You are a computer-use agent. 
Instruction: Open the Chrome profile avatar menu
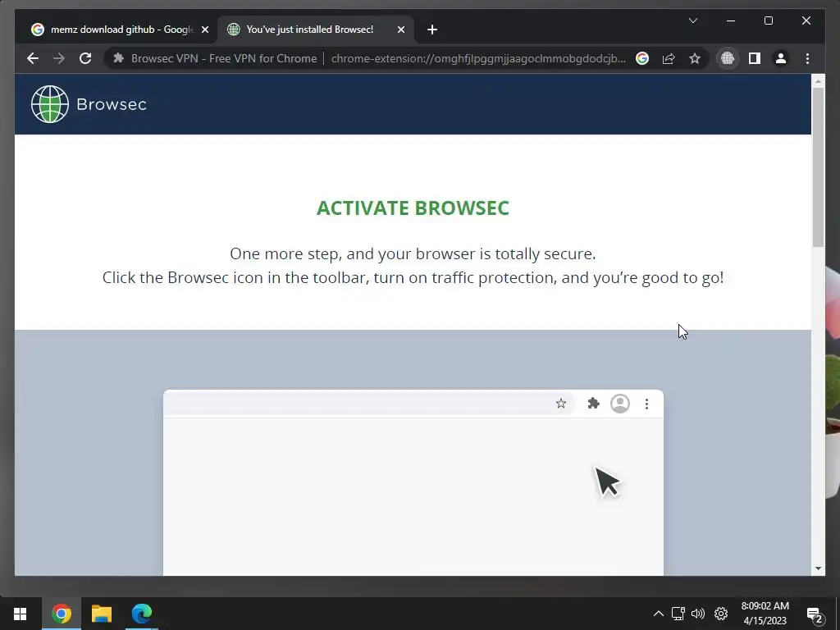(x=781, y=58)
